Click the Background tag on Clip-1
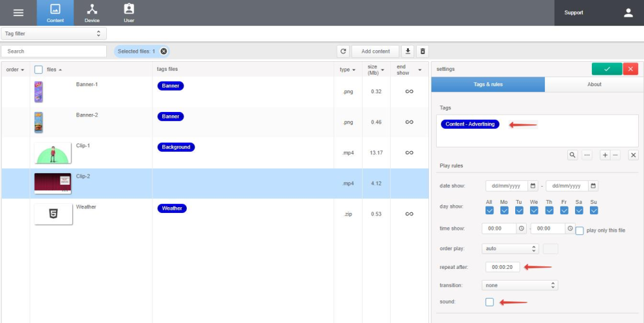644x323 pixels. 176,147
